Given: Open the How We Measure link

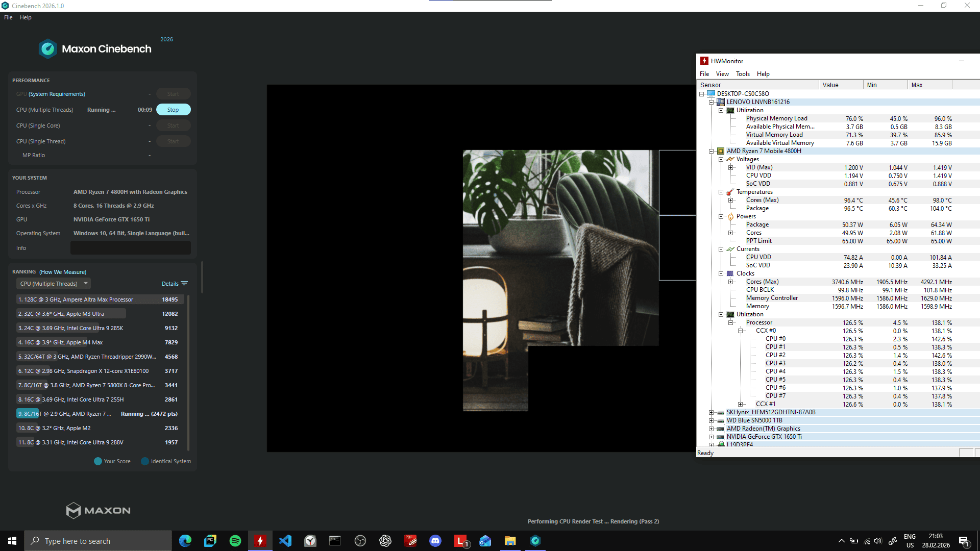Looking at the screenshot, I should point(63,272).
